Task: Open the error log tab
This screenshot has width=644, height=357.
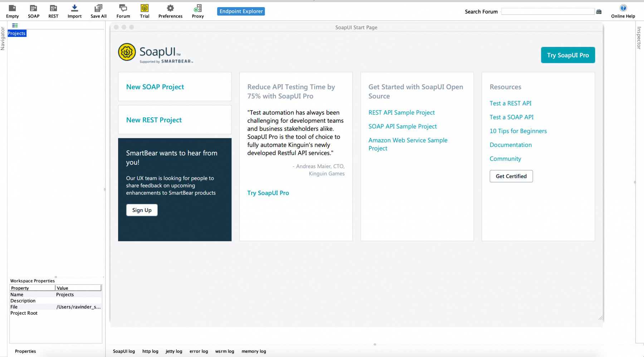Action: [199, 351]
